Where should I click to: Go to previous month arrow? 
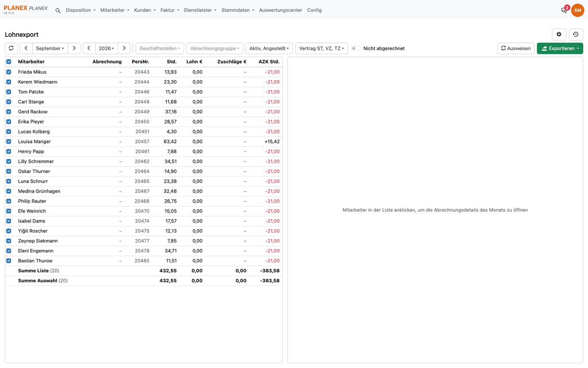point(26,48)
